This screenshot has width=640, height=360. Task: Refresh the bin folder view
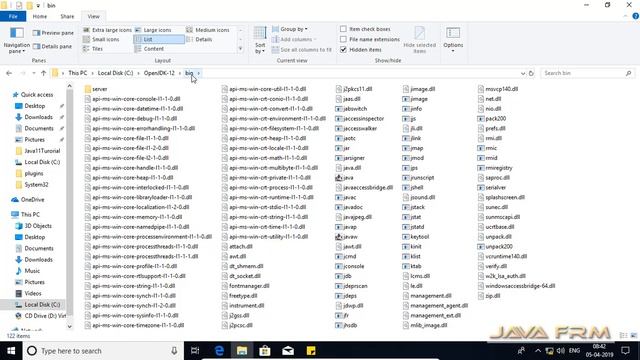(531, 73)
